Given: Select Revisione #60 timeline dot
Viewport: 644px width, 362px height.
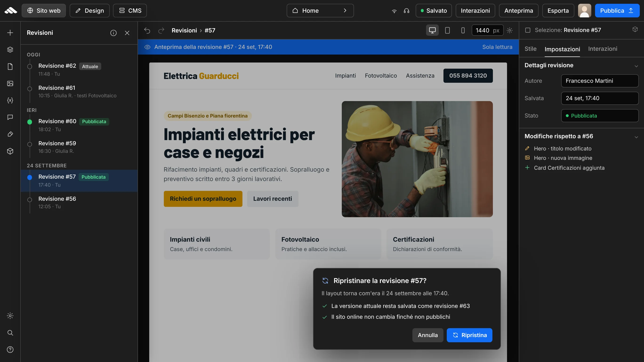Looking at the screenshot, I should (x=29, y=122).
